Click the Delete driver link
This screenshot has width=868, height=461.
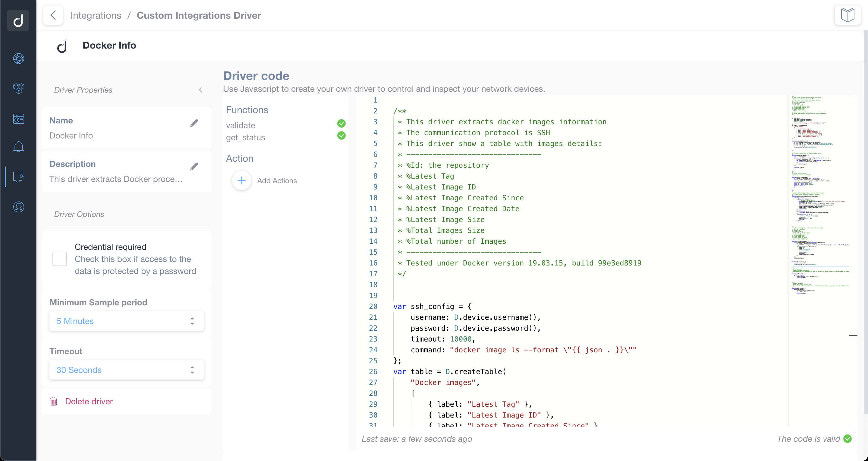tap(89, 401)
